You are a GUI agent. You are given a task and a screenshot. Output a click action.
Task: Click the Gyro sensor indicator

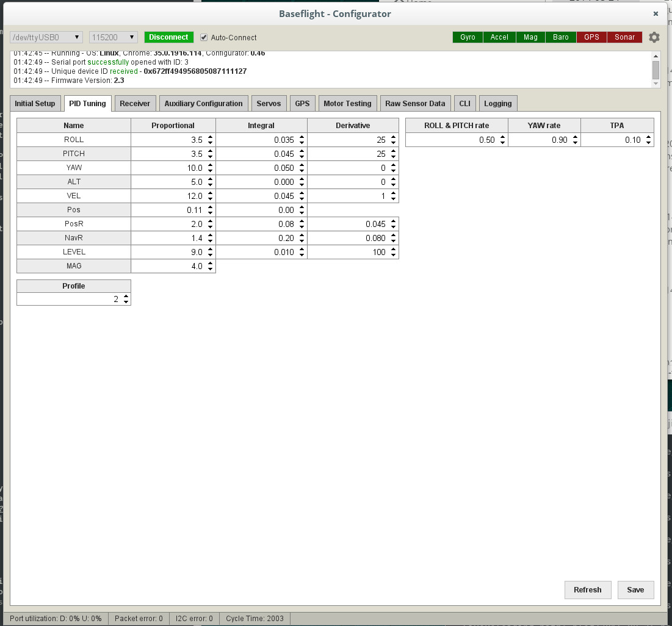pyautogui.click(x=468, y=37)
